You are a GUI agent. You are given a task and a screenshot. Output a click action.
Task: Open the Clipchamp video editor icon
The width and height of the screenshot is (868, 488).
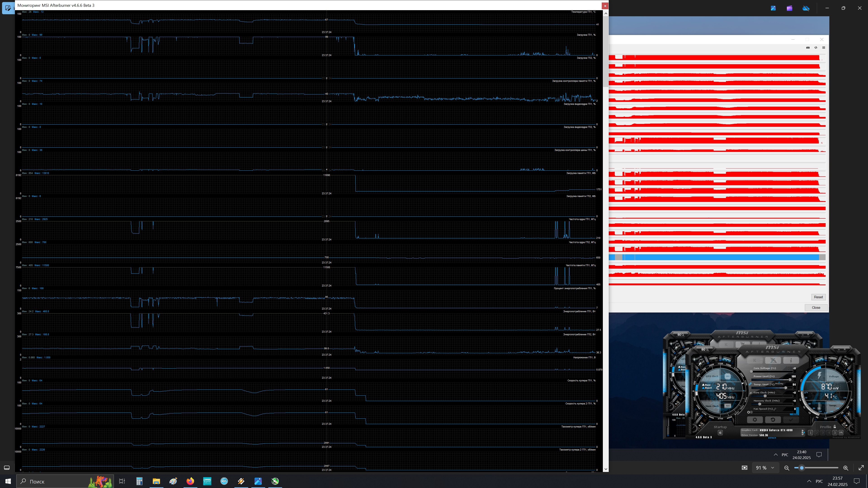pos(790,8)
